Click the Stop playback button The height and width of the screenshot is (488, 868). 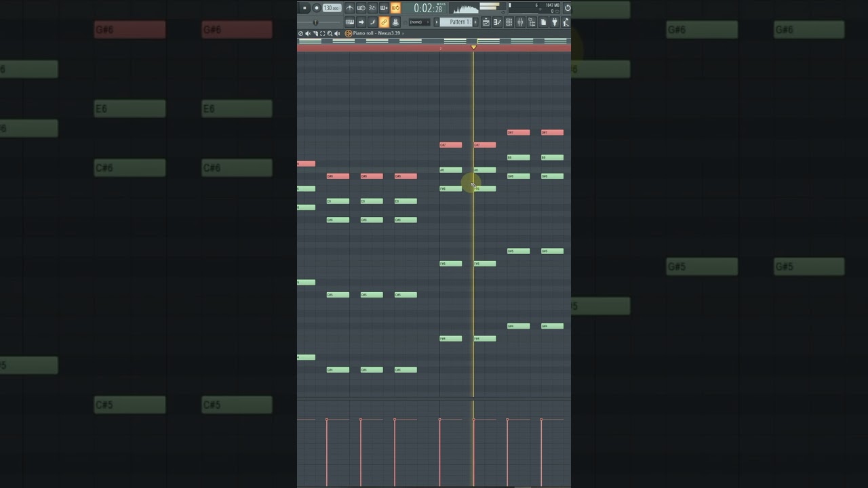click(304, 8)
